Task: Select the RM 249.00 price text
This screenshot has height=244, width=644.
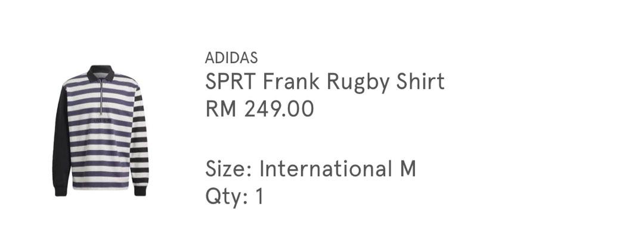Action: pyautogui.click(x=259, y=110)
